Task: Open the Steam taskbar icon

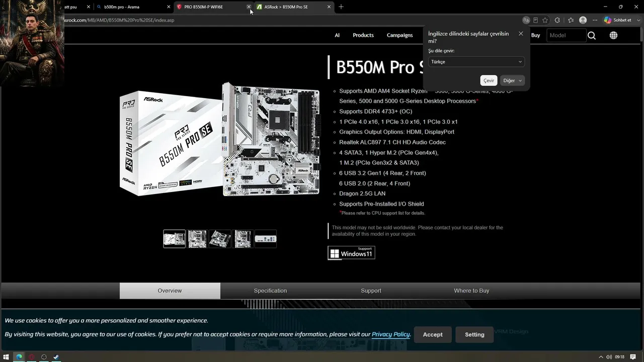Action: (x=56, y=357)
